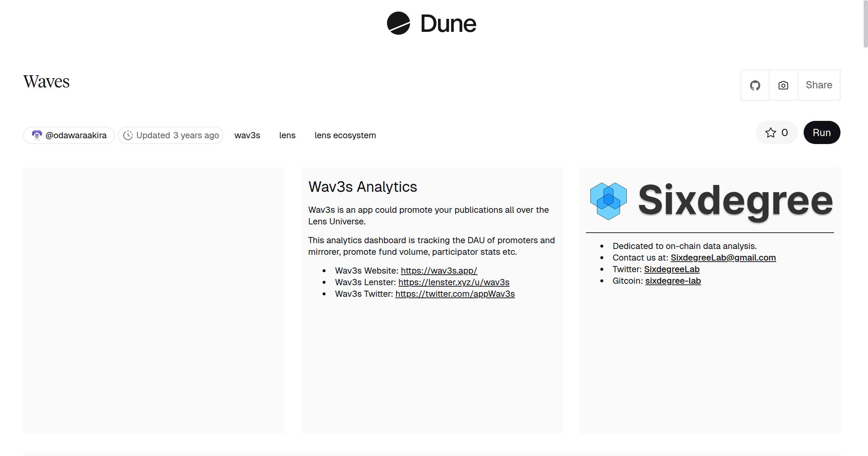This screenshot has width=868, height=456.
Task: Open the sixdegree-lab Gitcoin link
Action: 673,281
